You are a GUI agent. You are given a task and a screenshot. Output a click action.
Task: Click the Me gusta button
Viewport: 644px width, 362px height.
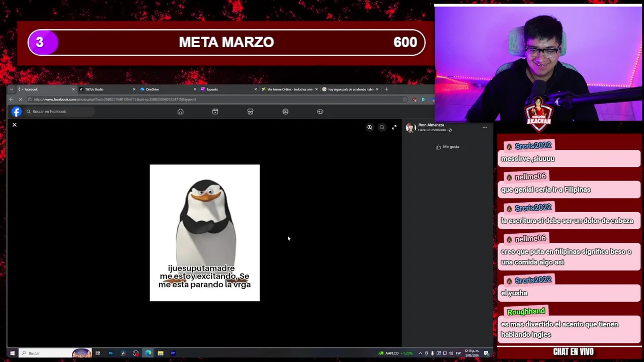[x=447, y=147]
